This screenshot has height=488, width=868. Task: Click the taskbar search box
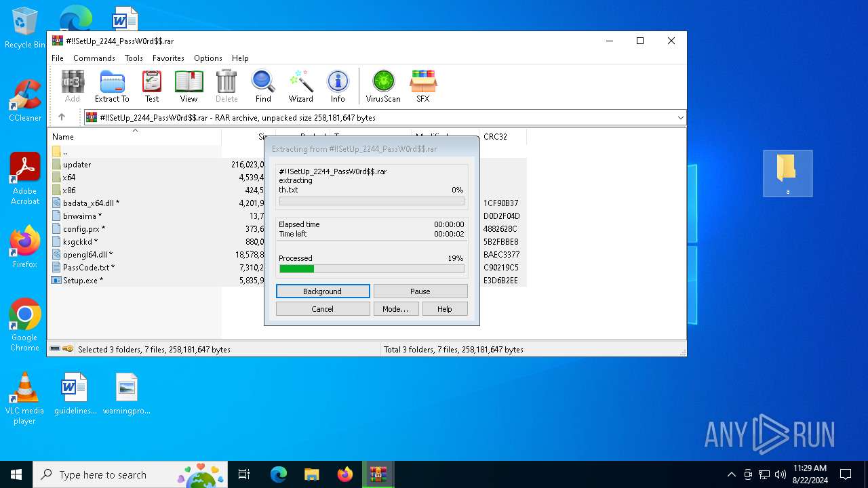(x=131, y=474)
